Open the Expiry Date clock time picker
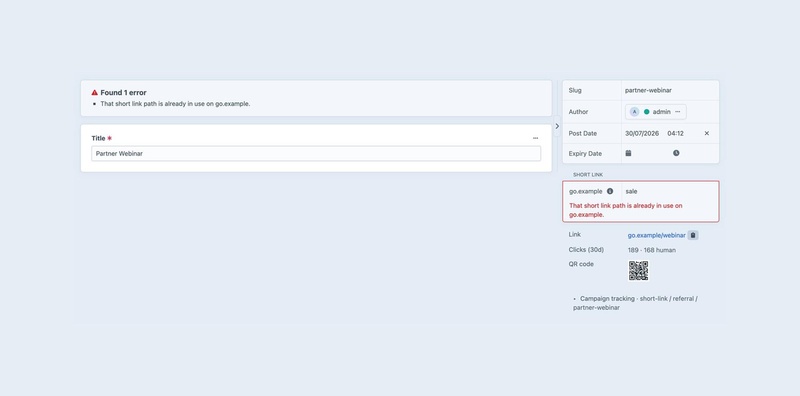This screenshot has width=800, height=396. 676,153
